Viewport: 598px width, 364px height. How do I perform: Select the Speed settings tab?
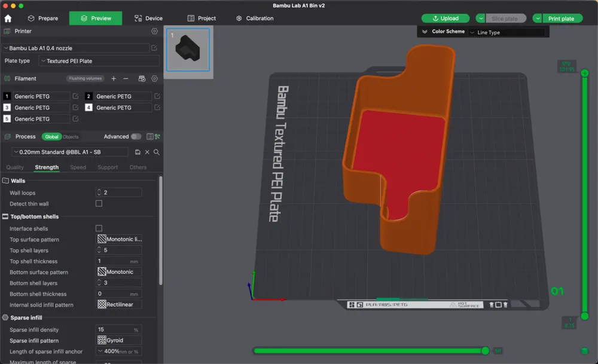78,167
